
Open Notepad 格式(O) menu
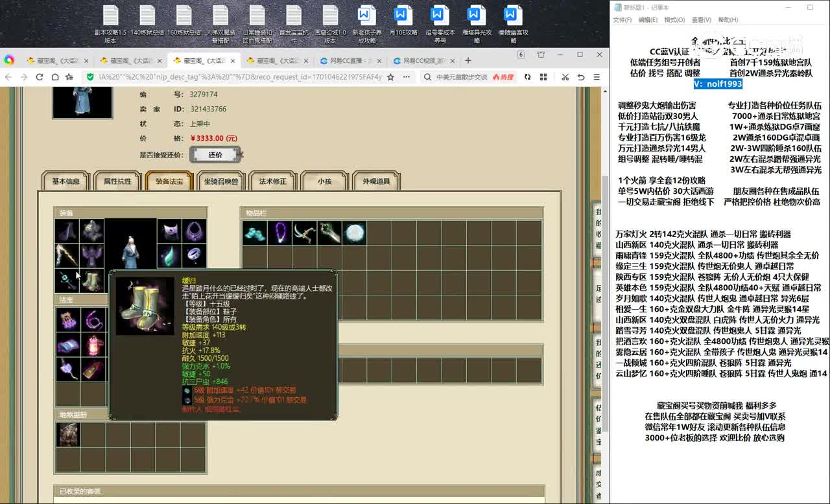pyautogui.click(x=674, y=20)
